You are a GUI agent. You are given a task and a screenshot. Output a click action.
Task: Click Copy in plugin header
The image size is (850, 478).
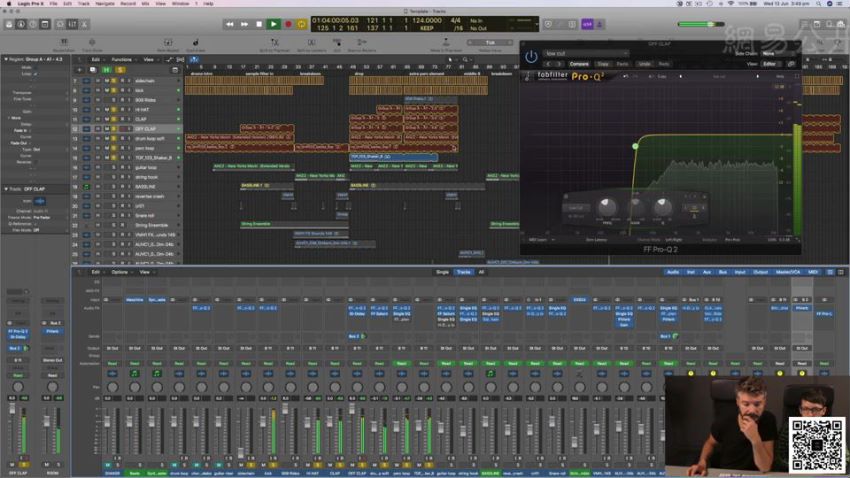point(603,64)
